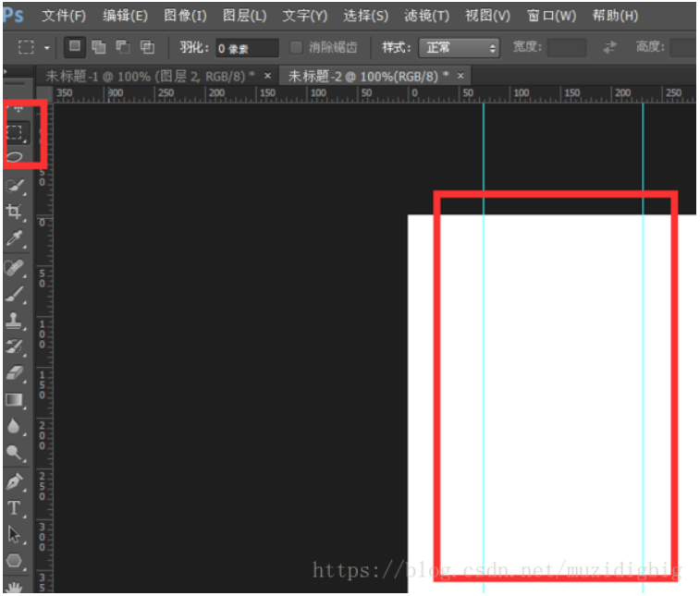Select the Lasso tool
The image size is (700, 596).
(15, 157)
